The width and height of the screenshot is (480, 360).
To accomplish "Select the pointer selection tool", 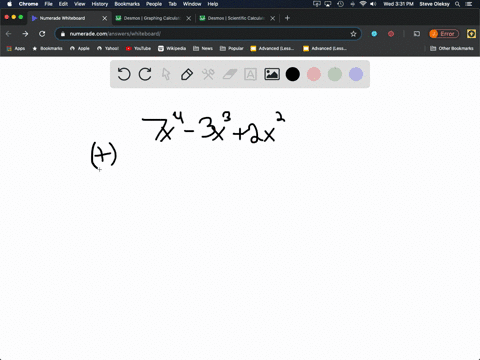I will [166, 74].
